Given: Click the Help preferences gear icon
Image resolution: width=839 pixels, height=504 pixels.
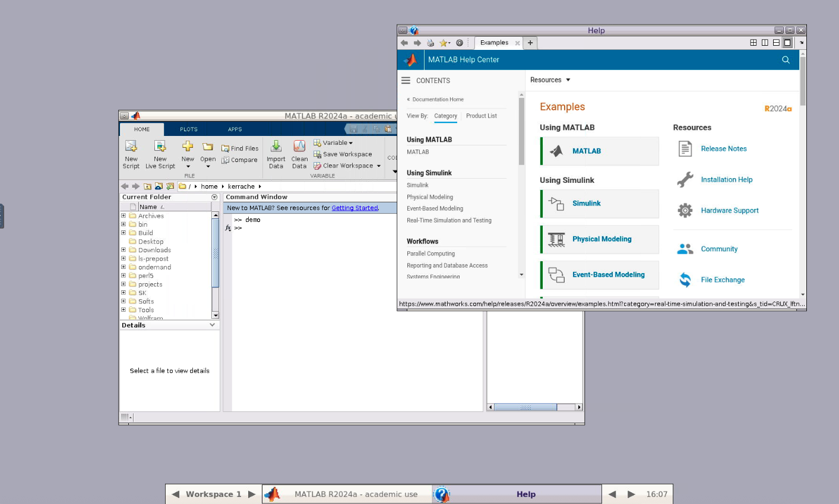Looking at the screenshot, I should click(460, 43).
